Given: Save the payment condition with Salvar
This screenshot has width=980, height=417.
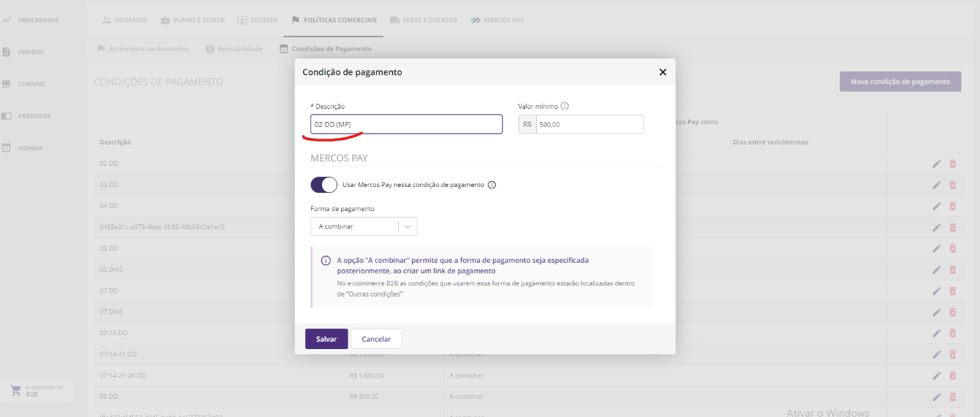Looking at the screenshot, I should [x=326, y=339].
